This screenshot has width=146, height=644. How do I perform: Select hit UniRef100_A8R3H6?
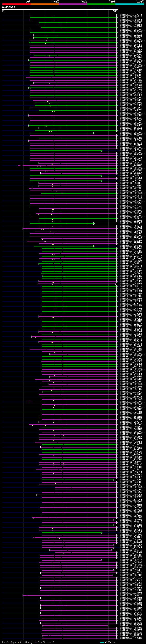131,75
